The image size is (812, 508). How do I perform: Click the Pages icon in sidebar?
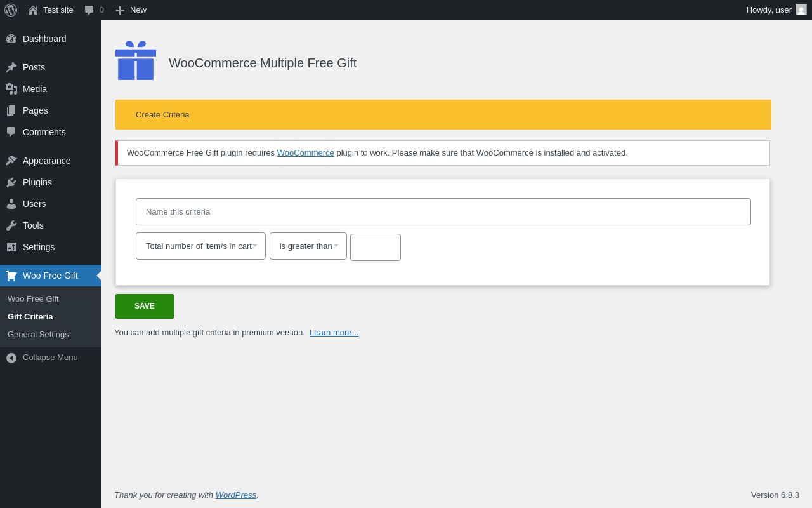(x=11, y=110)
